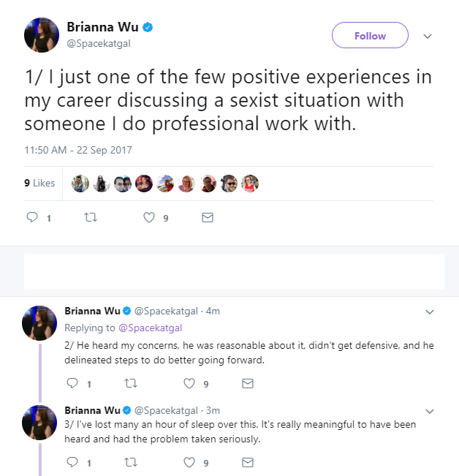Image resolution: width=459 pixels, height=476 pixels.
Task: Open the tweet timestamp 11:50 AM - 22 Sep 2017
Action: 78,150
